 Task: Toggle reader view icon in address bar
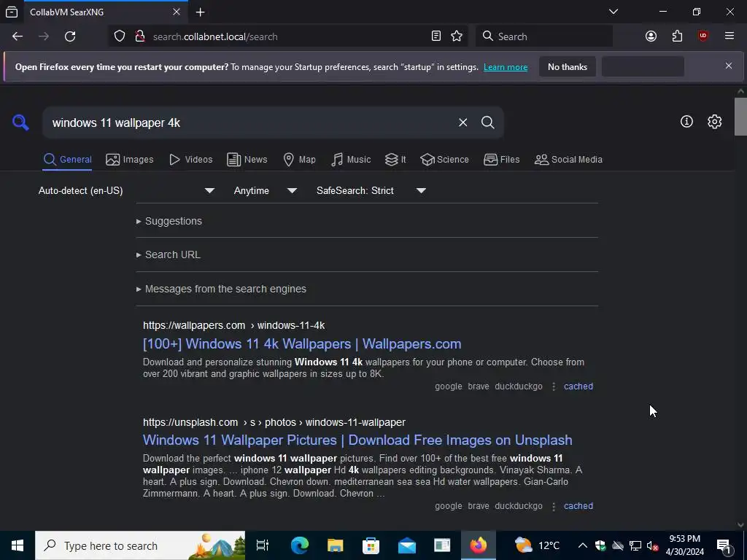click(436, 36)
